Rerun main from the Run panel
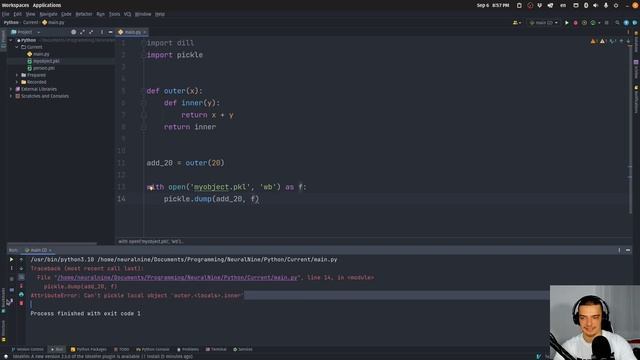 11,260
